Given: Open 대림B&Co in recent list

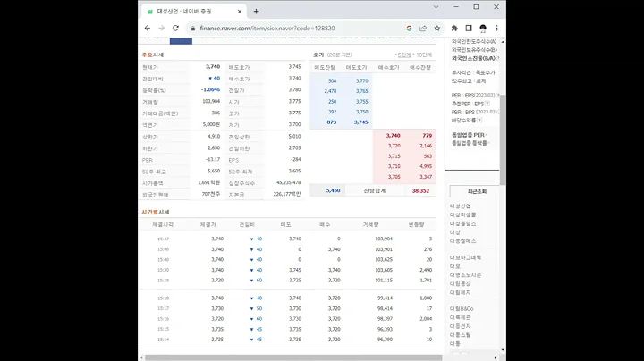Looking at the screenshot, I should tap(462, 309).
